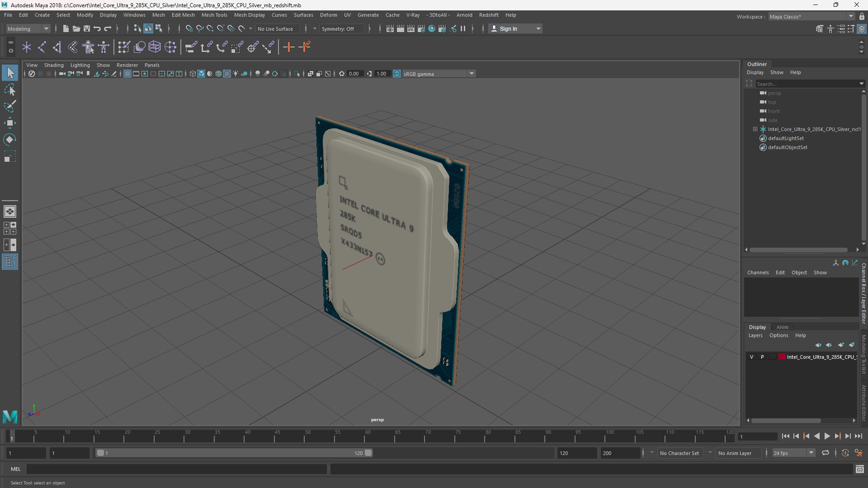868x488 pixels.
Task: Select the Move tool
Action: coord(10,123)
